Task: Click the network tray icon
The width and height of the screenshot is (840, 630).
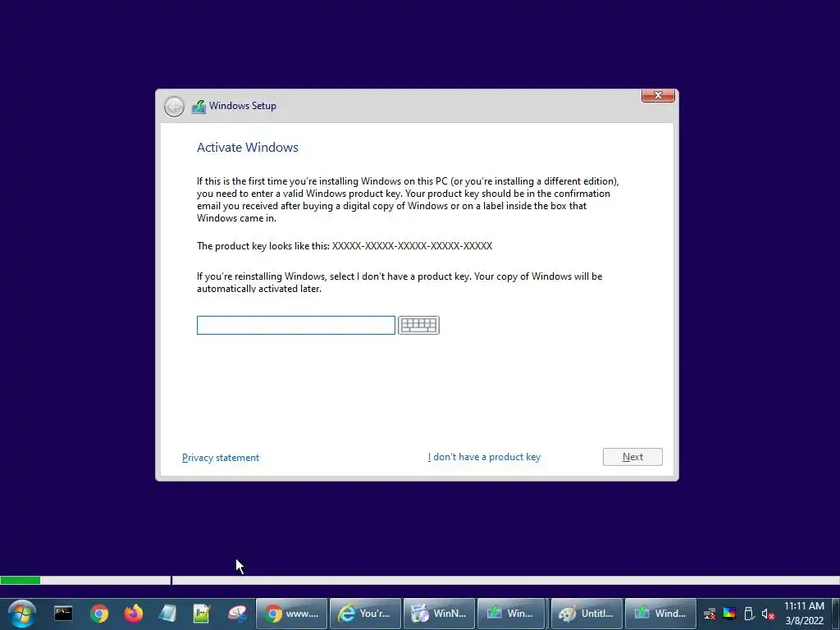Action: pos(710,614)
